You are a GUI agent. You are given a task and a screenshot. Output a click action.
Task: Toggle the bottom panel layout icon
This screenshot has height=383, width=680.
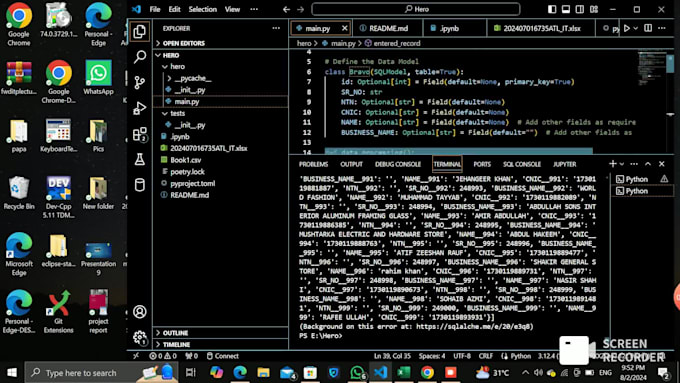566,9
